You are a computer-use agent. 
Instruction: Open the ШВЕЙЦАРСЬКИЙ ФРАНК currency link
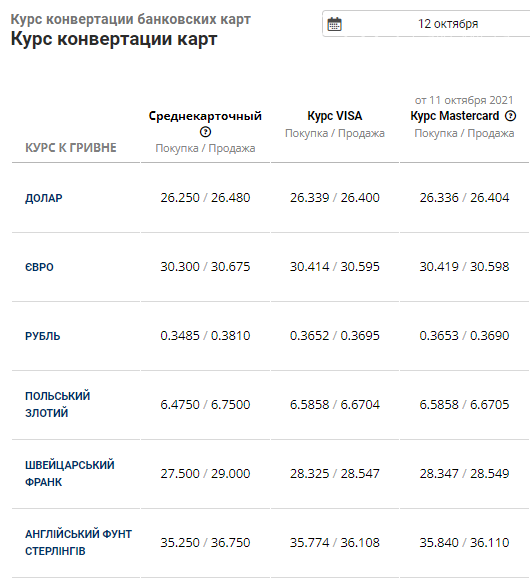click(x=70, y=473)
